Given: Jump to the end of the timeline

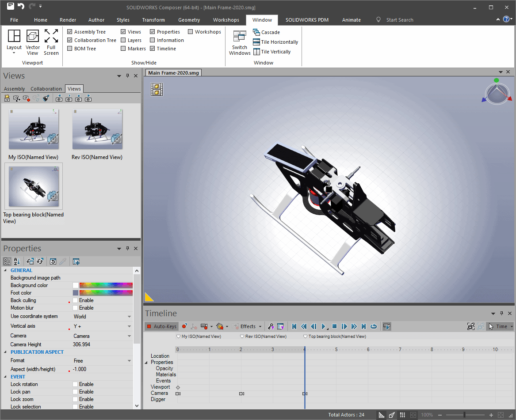Looking at the screenshot, I should (x=363, y=326).
